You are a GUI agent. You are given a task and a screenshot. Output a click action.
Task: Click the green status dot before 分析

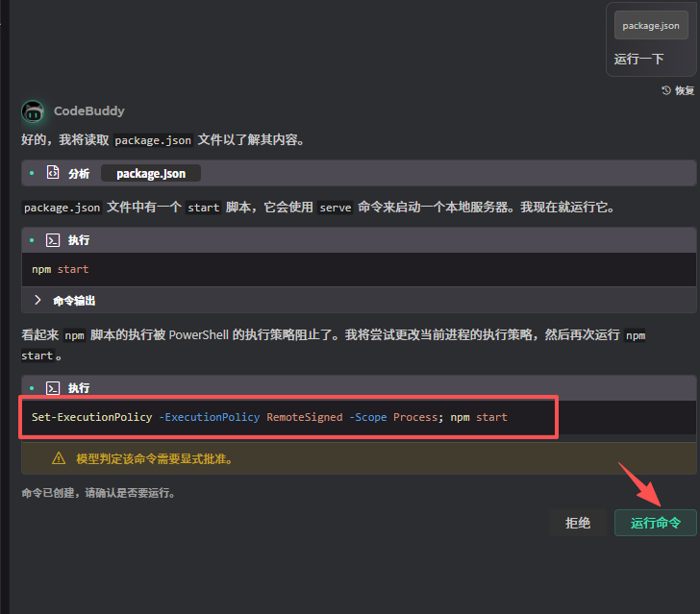pyautogui.click(x=32, y=173)
